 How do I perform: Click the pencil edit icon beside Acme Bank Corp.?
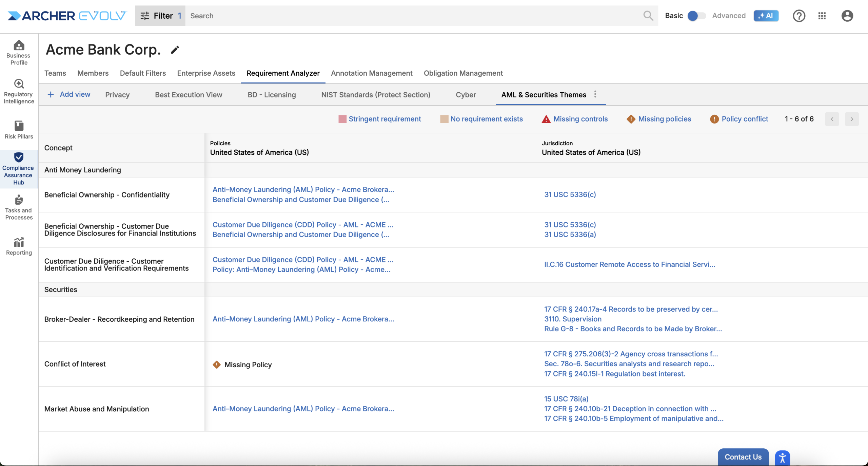[175, 50]
